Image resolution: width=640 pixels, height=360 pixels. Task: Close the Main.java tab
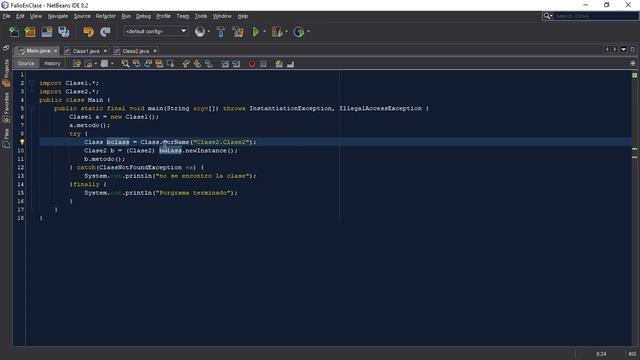(56, 51)
